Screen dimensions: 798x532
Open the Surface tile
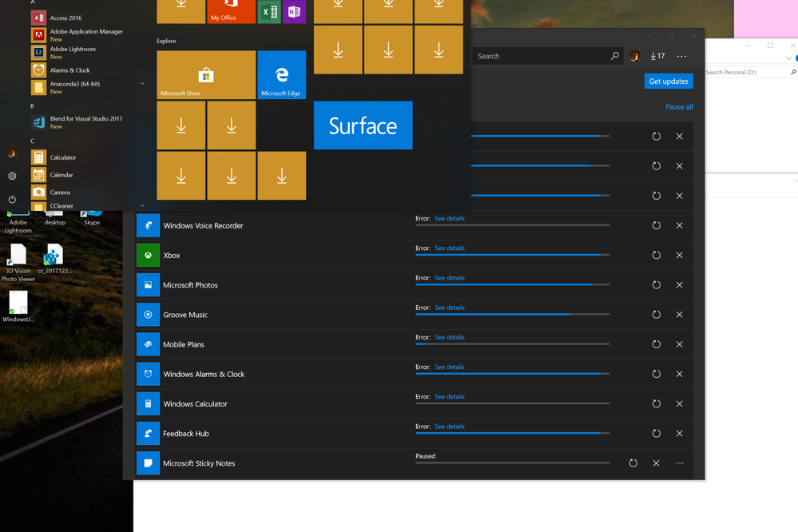(363, 125)
